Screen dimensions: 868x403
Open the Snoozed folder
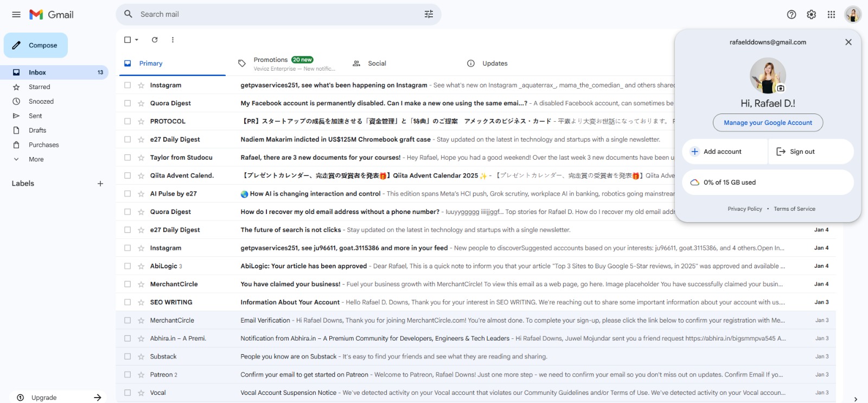point(54,102)
